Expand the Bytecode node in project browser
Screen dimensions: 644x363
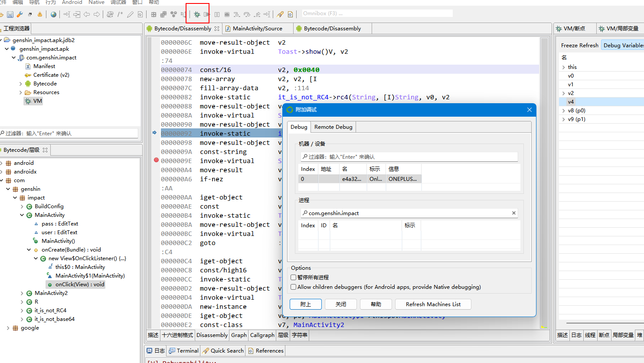click(x=21, y=84)
